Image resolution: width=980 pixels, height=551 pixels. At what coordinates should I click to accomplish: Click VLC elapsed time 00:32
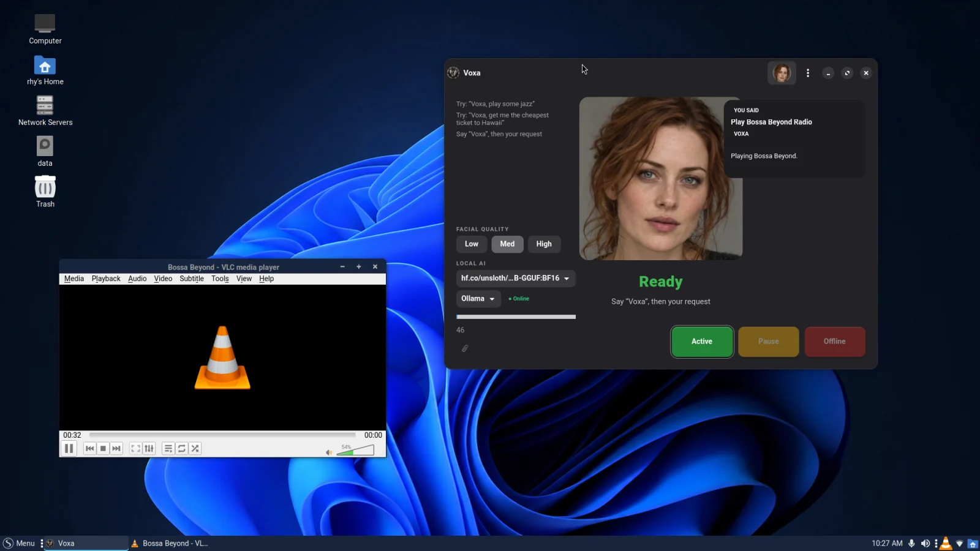[72, 435]
